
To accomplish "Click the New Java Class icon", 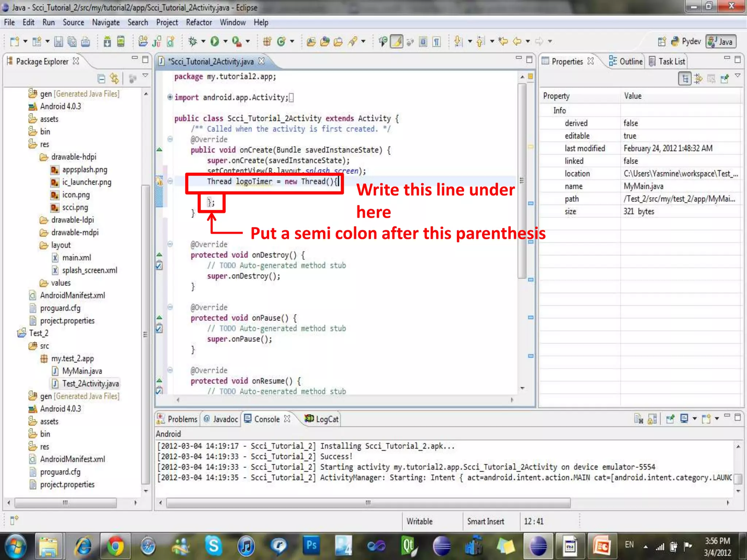I will click(x=281, y=42).
